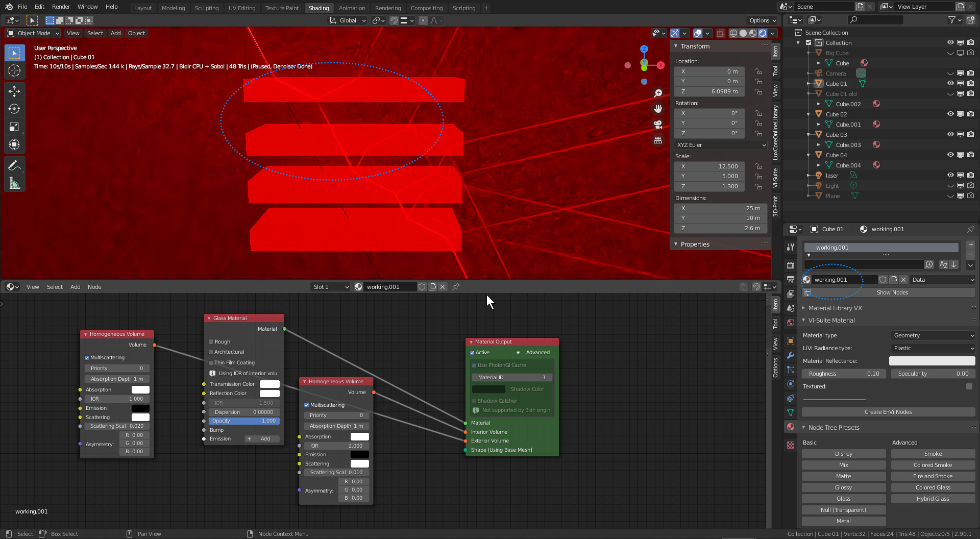Enable the Rough checkbox in Glass Material
Viewport: 980px width, 539px height.
pos(211,342)
